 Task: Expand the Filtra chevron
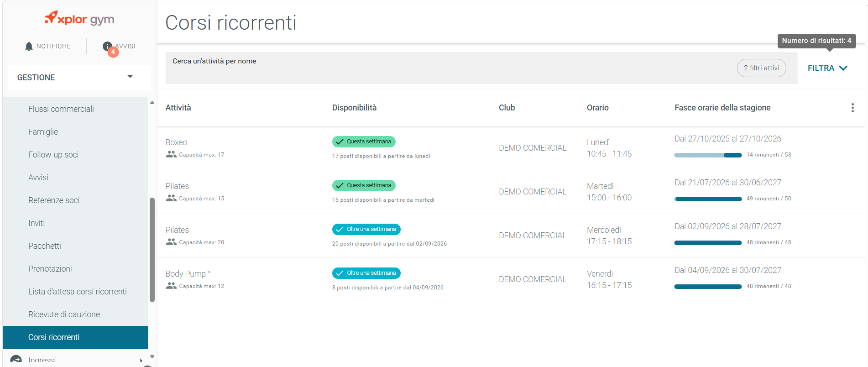[x=843, y=68]
